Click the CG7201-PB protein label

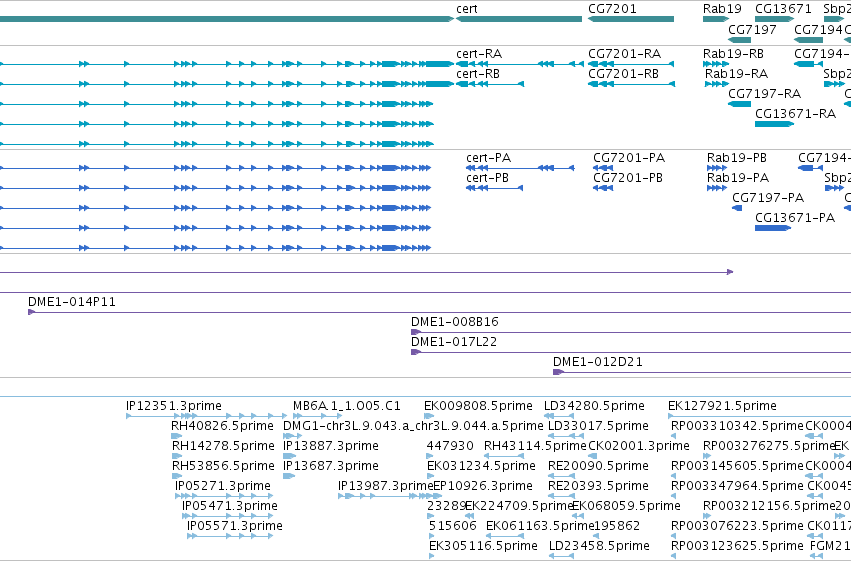coord(628,178)
